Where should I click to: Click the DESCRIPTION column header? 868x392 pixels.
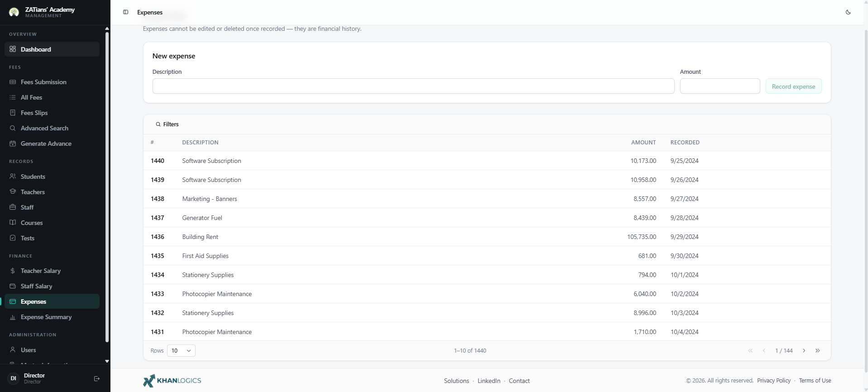(x=200, y=142)
